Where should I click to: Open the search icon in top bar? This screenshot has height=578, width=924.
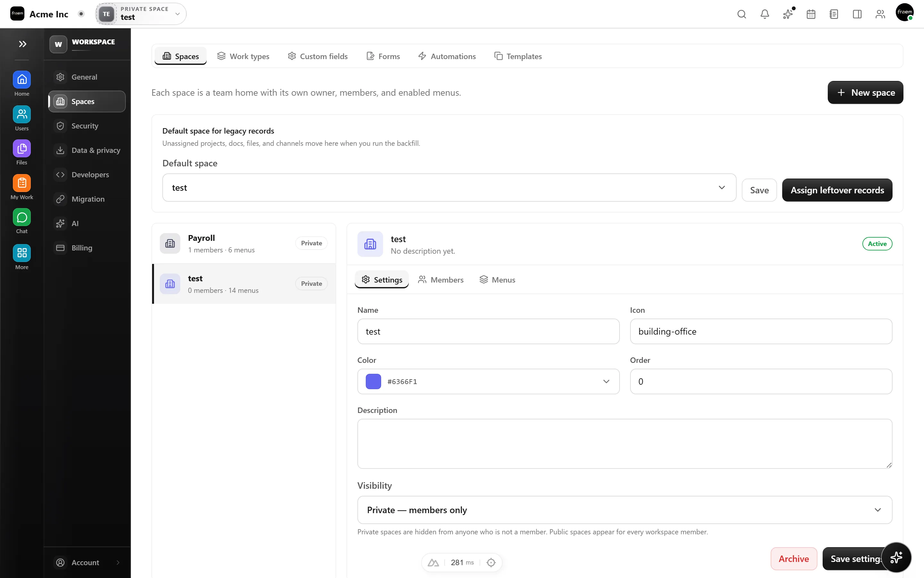pyautogui.click(x=741, y=14)
